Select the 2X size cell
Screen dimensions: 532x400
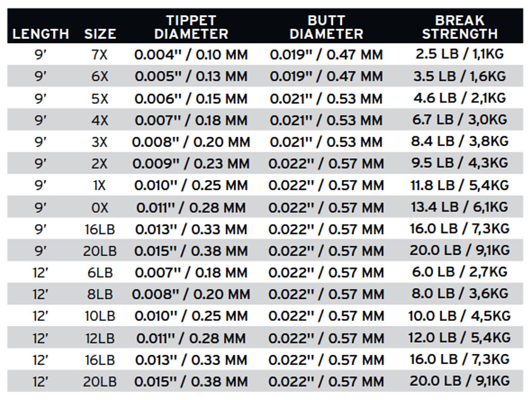click(100, 164)
